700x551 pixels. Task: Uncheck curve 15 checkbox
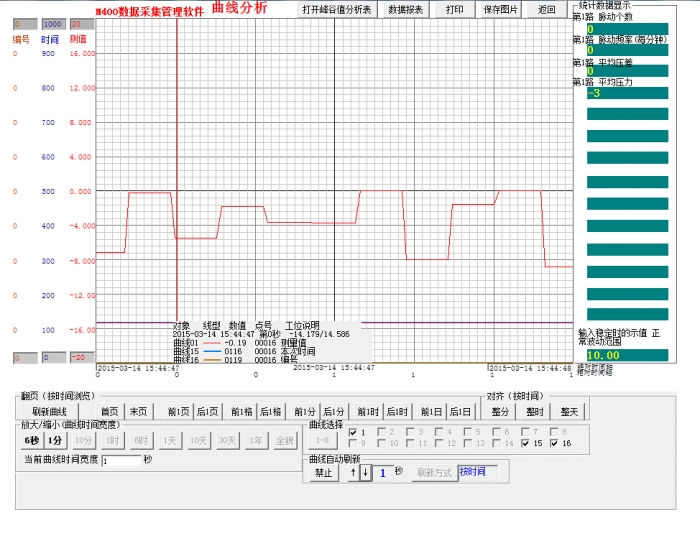[x=525, y=443]
